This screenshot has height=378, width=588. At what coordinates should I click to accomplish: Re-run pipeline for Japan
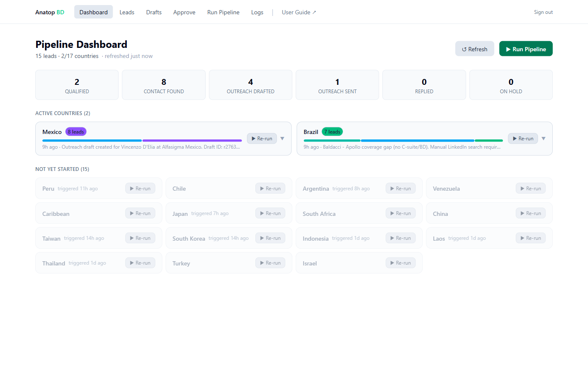pyautogui.click(x=270, y=213)
